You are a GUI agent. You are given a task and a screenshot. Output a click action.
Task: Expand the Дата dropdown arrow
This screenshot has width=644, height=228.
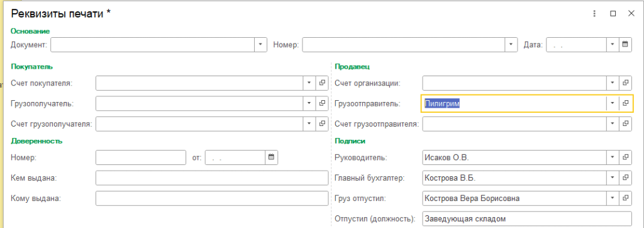[613, 45]
